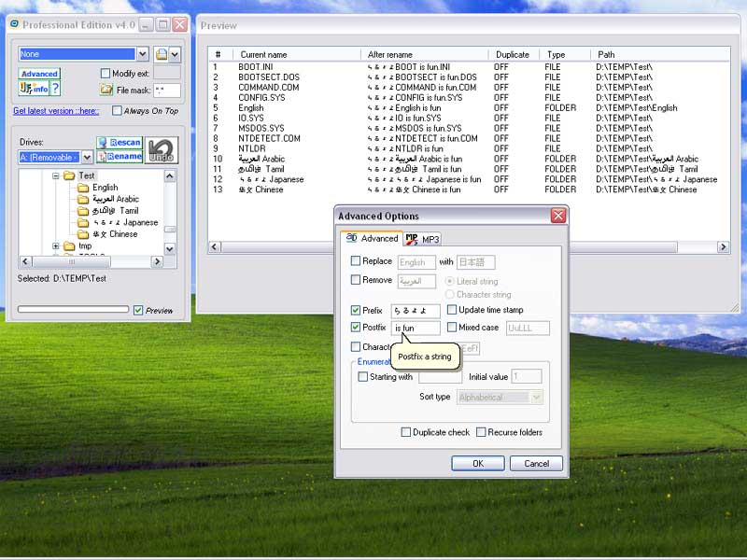This screenshot has width=747, height=560.
Task: Select the Arabic folder icon in the tree
Action: point(83,199)
